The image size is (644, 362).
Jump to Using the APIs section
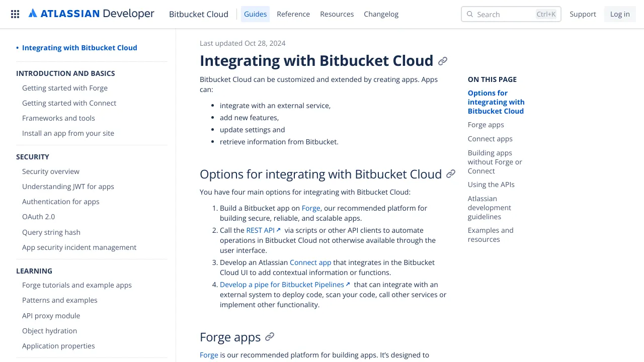click(x=491, y=185)
